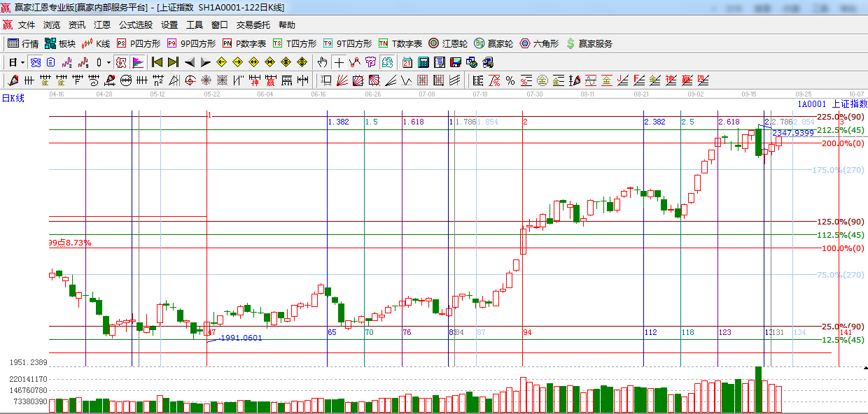Select the percent (%) drawing tool

510,80
